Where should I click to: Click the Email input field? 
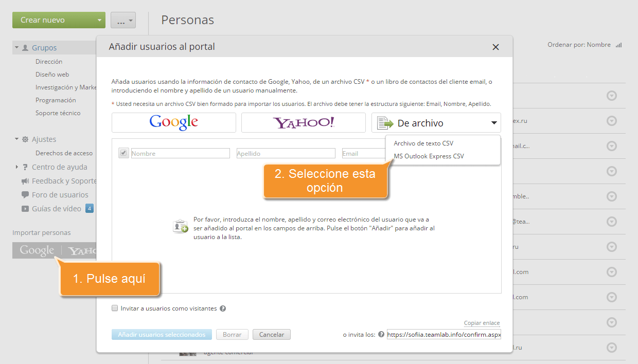pyautogui.click(x=363, y=153)
